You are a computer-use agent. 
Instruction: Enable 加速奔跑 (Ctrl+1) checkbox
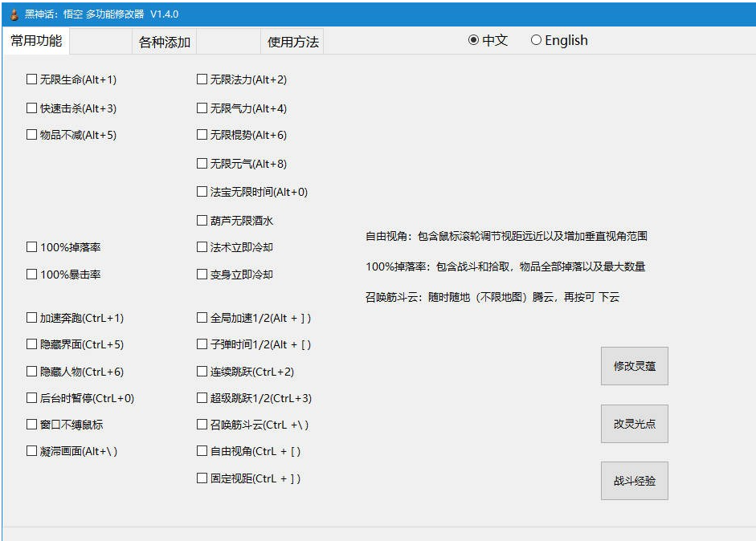[32, 318]
